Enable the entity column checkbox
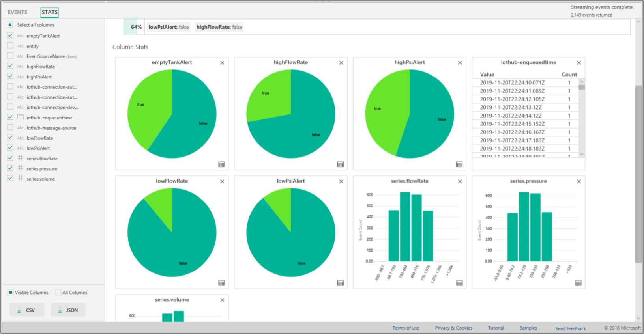 click(10, 46)
